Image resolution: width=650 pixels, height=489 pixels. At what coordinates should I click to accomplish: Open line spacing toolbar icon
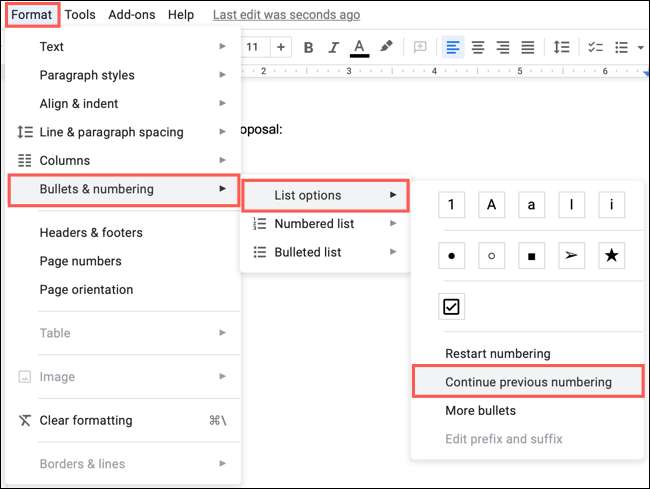tap(562, 47)
